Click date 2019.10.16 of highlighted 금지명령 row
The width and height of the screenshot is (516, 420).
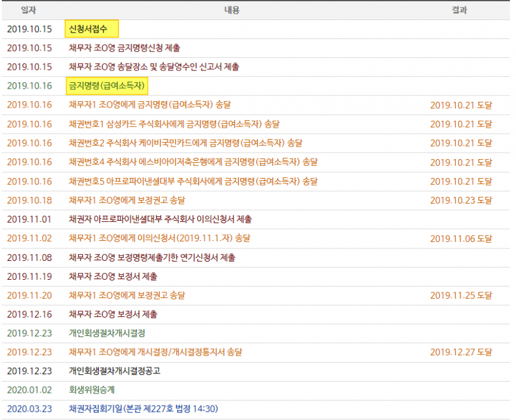[x=30, y=86]
